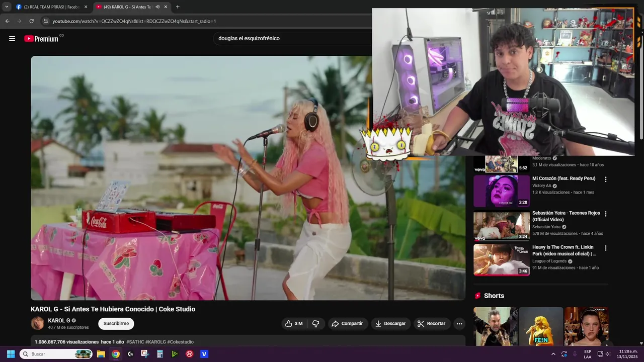
Task: Open the third Shorts thumbnail
Action: coord(586,326)
